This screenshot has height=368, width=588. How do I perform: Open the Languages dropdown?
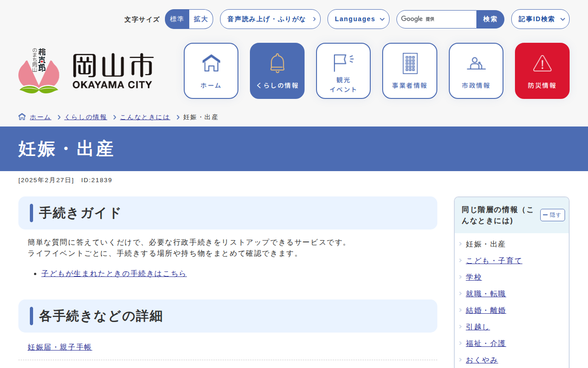358,19
